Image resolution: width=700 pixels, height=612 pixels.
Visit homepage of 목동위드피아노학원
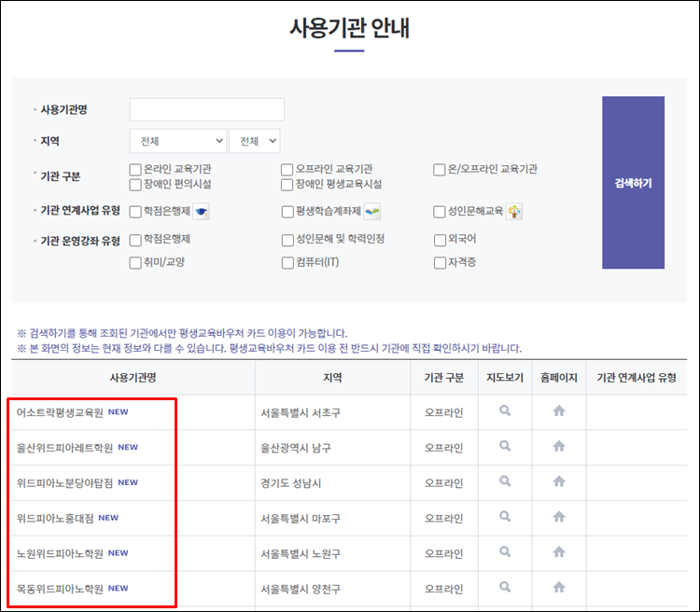click(559, 587)
